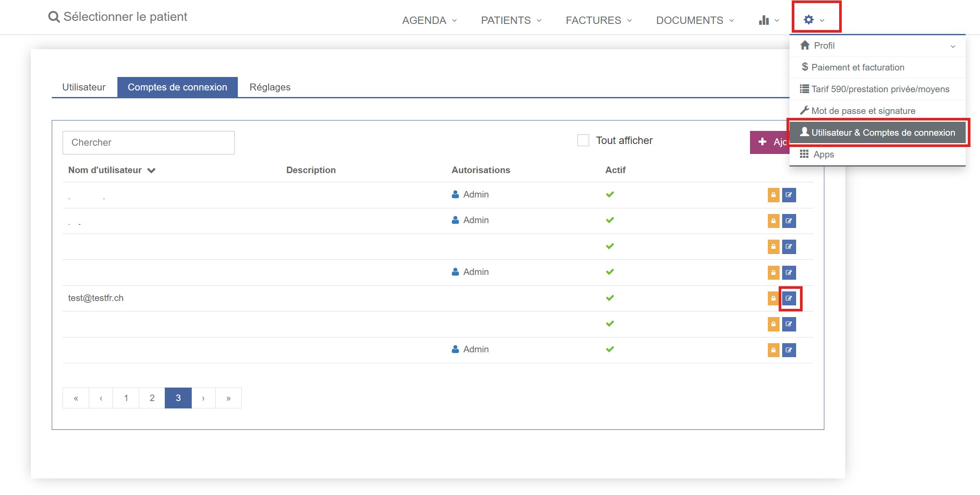Go to previous page with ‹ button

101,398
